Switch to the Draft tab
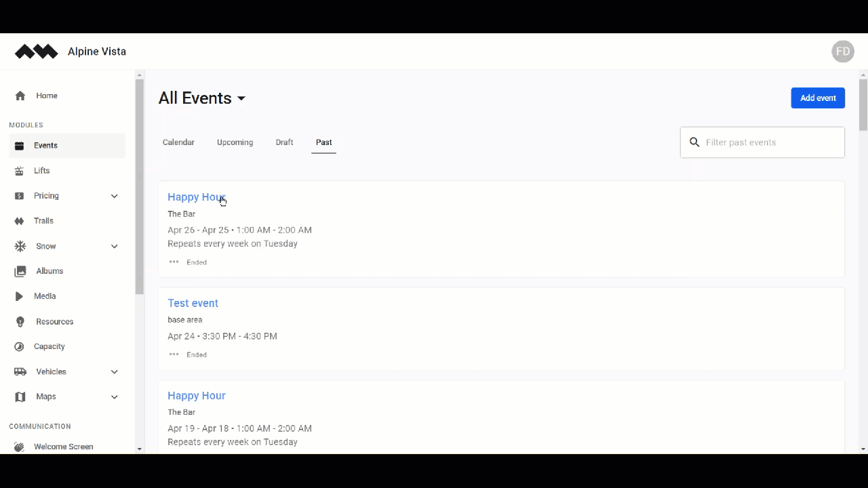 tap(284, 142)
